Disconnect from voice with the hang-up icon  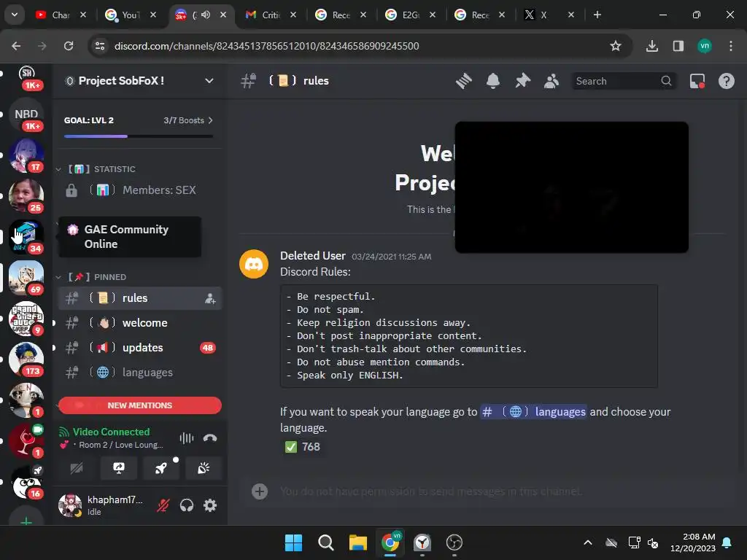click(210, 438)
